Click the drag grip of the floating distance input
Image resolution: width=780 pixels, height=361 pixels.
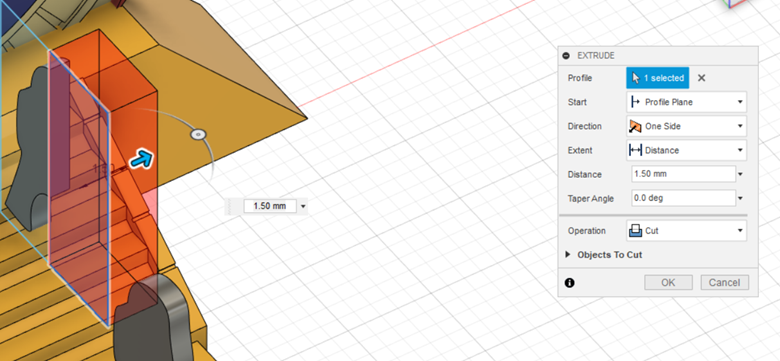[230, 206]
